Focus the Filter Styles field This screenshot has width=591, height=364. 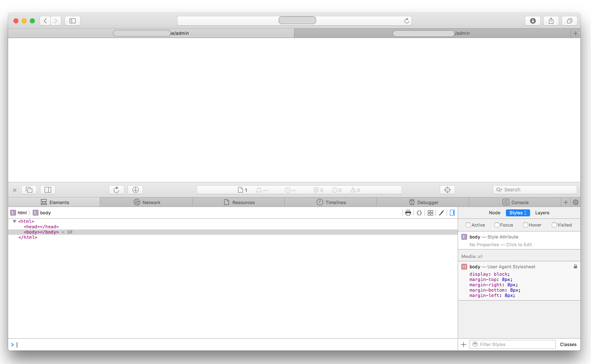tap(512, 344)
